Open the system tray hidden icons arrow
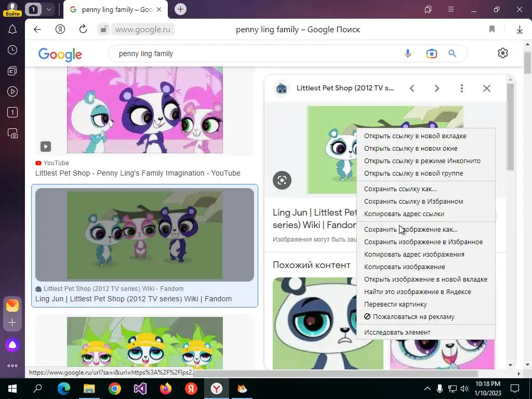Viewport: 532px width, 399px height. click(427, 389)
